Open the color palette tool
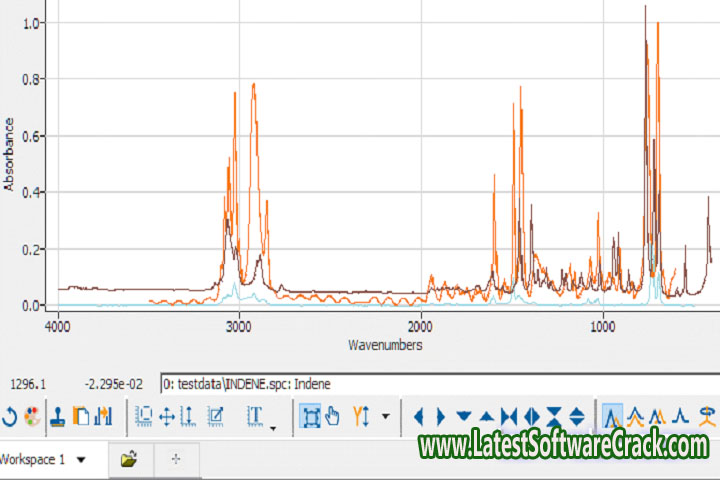The width and height of the screenshot is (720, 480). pyautogui.click(x=32, y=415)
